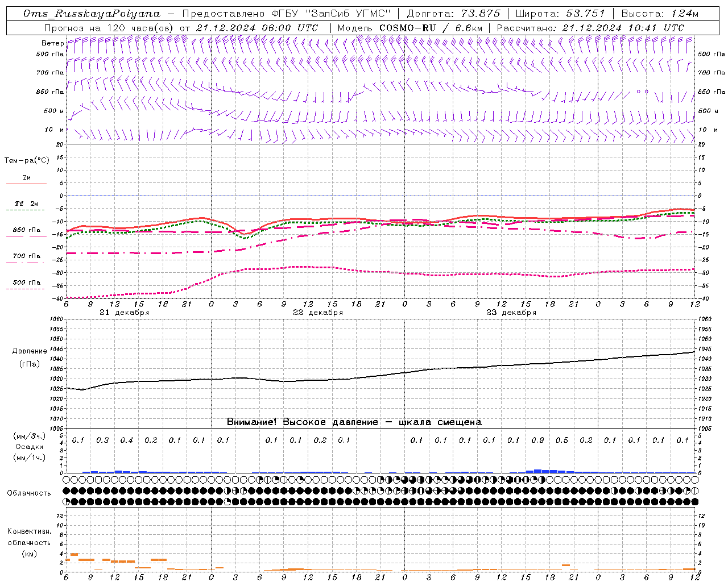Click the left '850 гПа' wind level label
The image size is (728, 582).
50,92
